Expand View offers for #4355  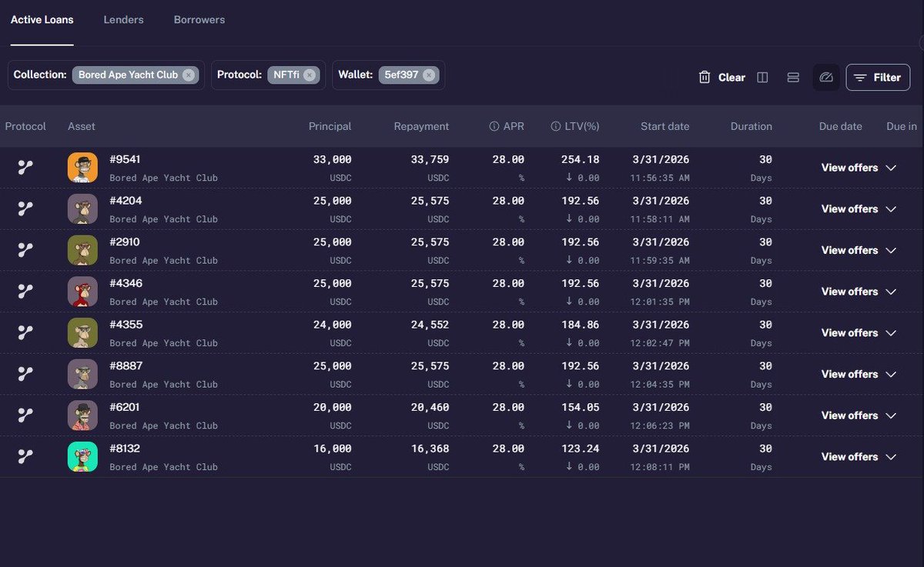859,333
